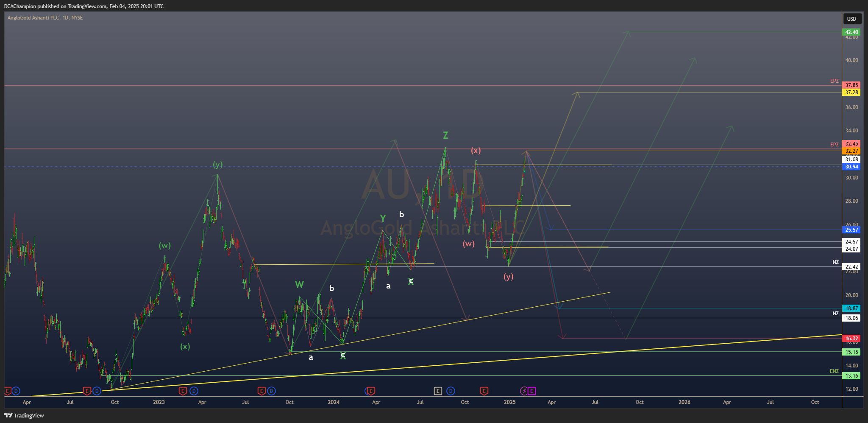This screenshot has width=868, height=423.
Task: Select the yellow 37.28 price label
Action: (851, 92)
